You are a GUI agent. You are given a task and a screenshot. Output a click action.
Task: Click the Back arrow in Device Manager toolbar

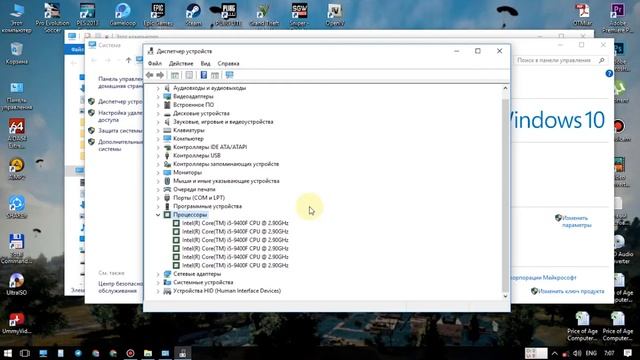coord(149,75)
